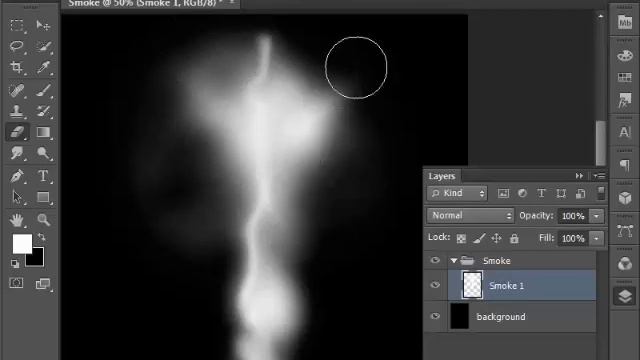Open the Styles panel icon
The height and width of the screenshot is (360, 640).
624,100
